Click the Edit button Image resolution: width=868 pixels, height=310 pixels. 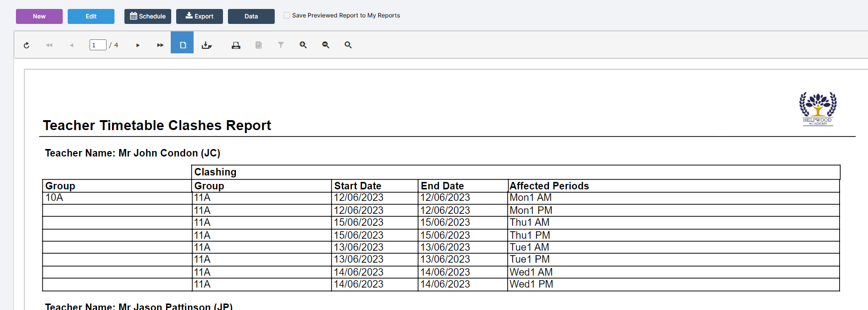click(91, 16)
